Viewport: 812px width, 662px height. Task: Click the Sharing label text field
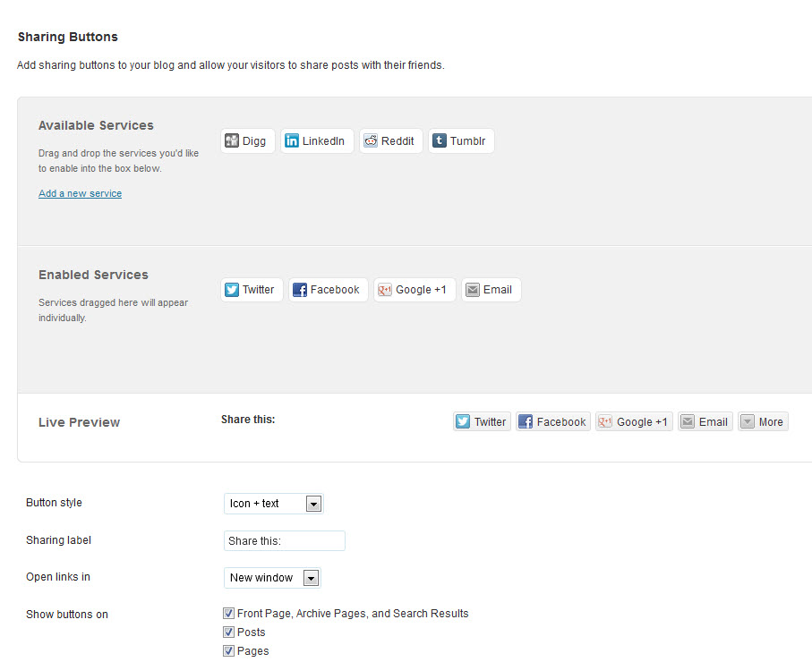284,541
